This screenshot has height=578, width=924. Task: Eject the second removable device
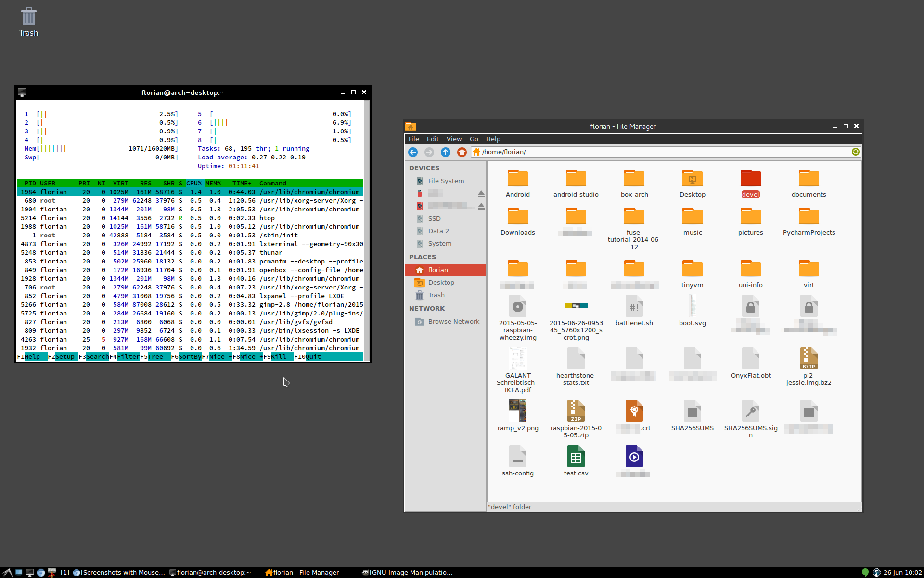point(481,206)
